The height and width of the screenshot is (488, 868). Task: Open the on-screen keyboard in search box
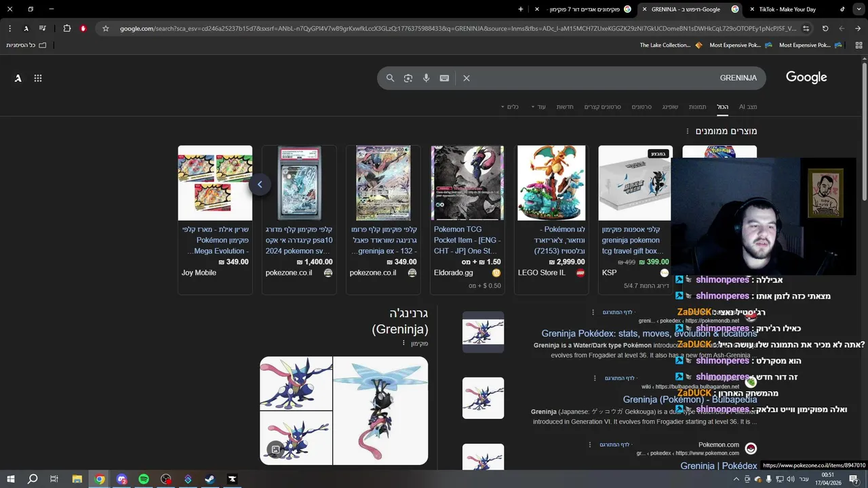pyautogui.click(x=444, y=78)
